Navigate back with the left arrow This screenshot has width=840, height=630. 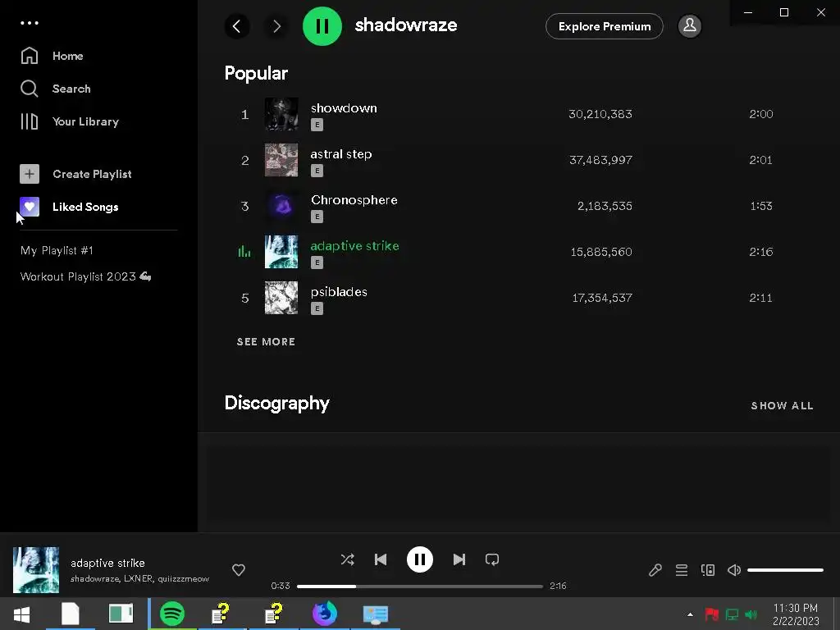click(237, 25)
